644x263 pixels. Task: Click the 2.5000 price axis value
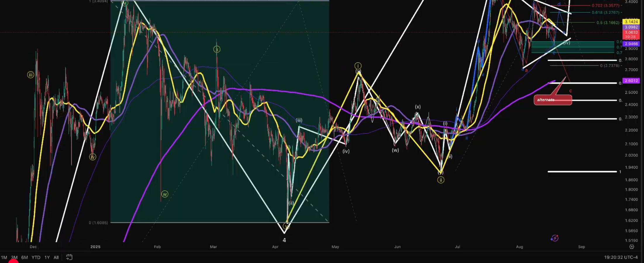pyautogui.click(x=631, y=92)
